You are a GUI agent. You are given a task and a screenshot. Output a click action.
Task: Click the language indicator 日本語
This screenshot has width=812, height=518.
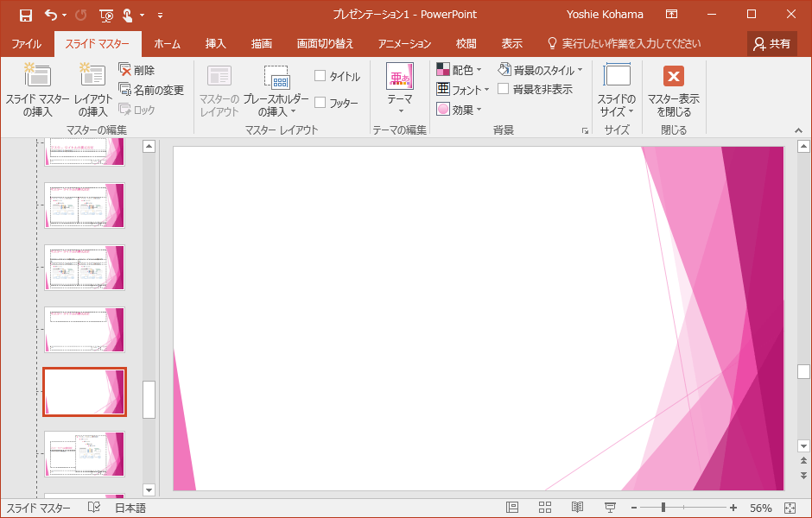[x=130, y=509]
